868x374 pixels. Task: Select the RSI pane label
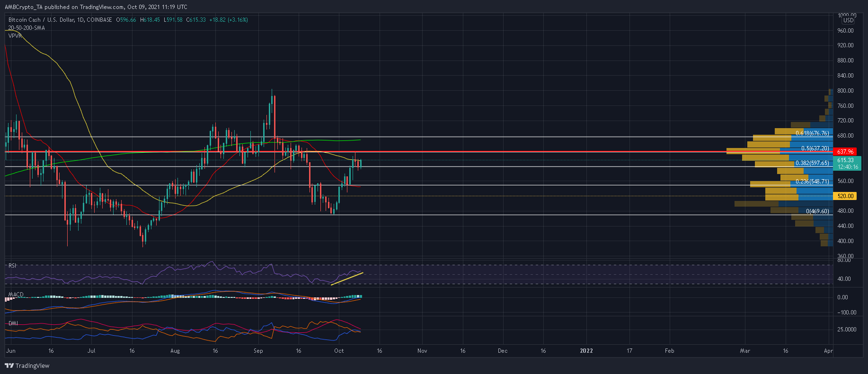pyautogui.click(x=12, y=266)
